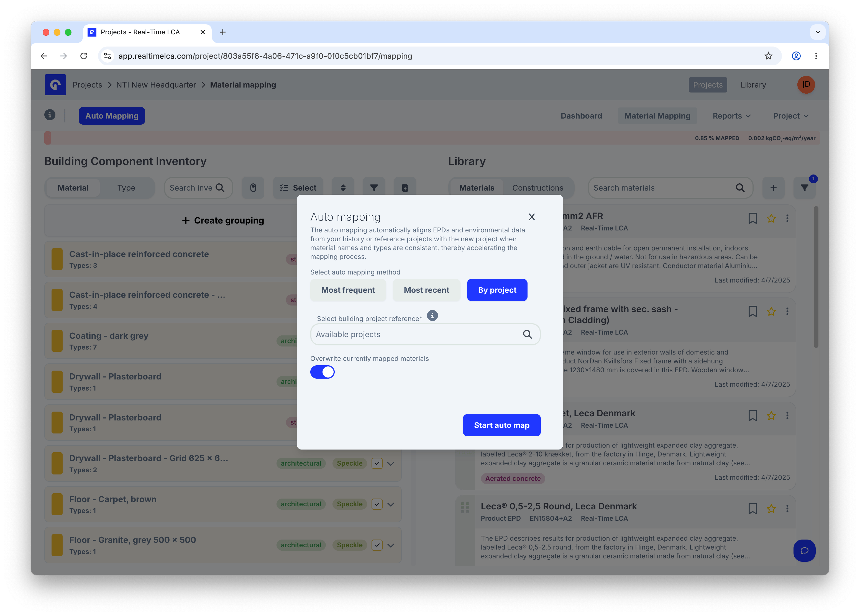Screen dimensions: 860x616
Task: Open three-dot menu on Leca 0,5-2,5 Round card
Action: click(x=787, y=509)
